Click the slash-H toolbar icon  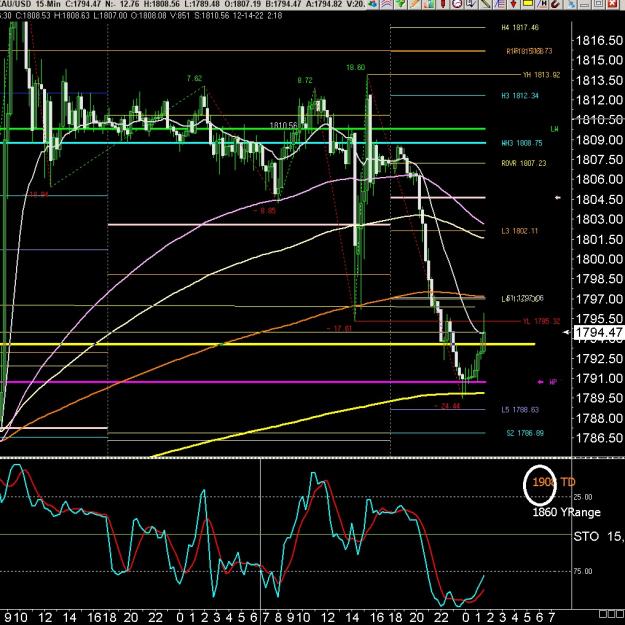(541, 4)
